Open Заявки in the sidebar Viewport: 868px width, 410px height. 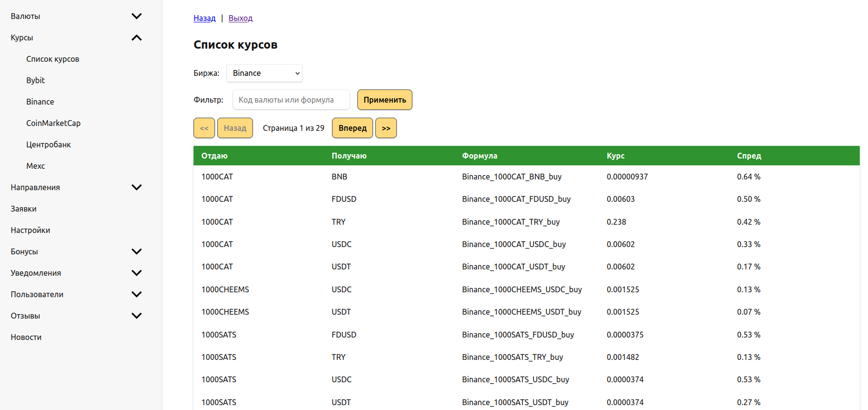pyautogui.click(x=24, y=209)
